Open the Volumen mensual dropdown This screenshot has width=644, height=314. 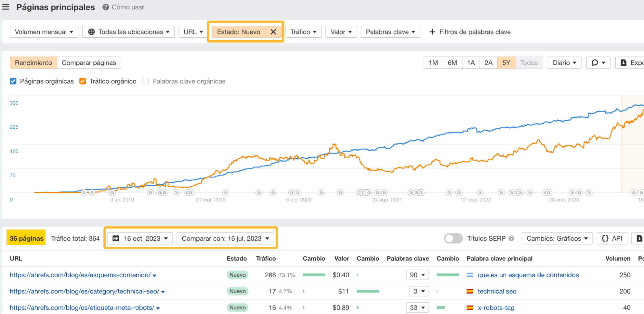click(x=44, y=32)
